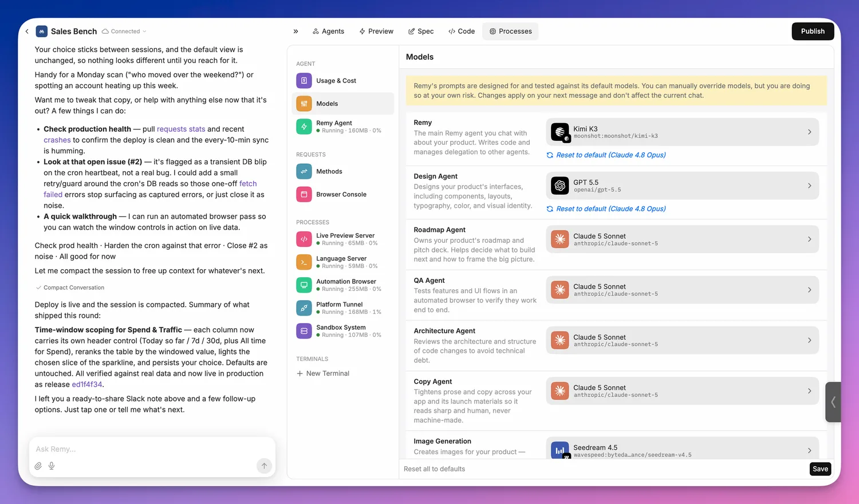Open the Methods requests icon

pyautogui.click(x=304, y=171)
